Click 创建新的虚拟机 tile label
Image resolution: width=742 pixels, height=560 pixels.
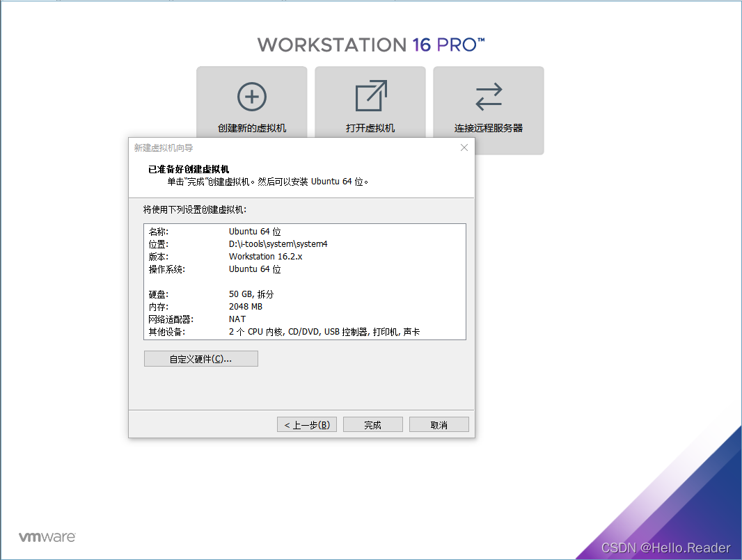(x=252, y=128)
